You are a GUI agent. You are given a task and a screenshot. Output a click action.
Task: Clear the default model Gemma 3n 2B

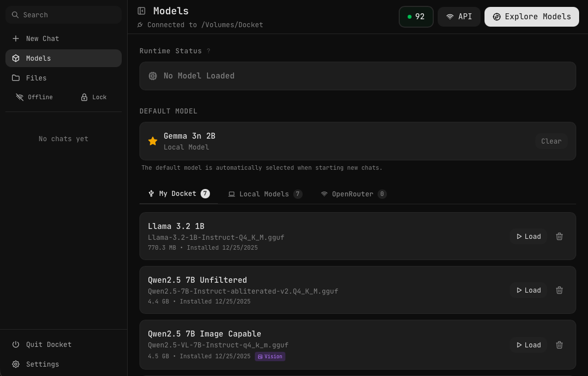point(551,141)
